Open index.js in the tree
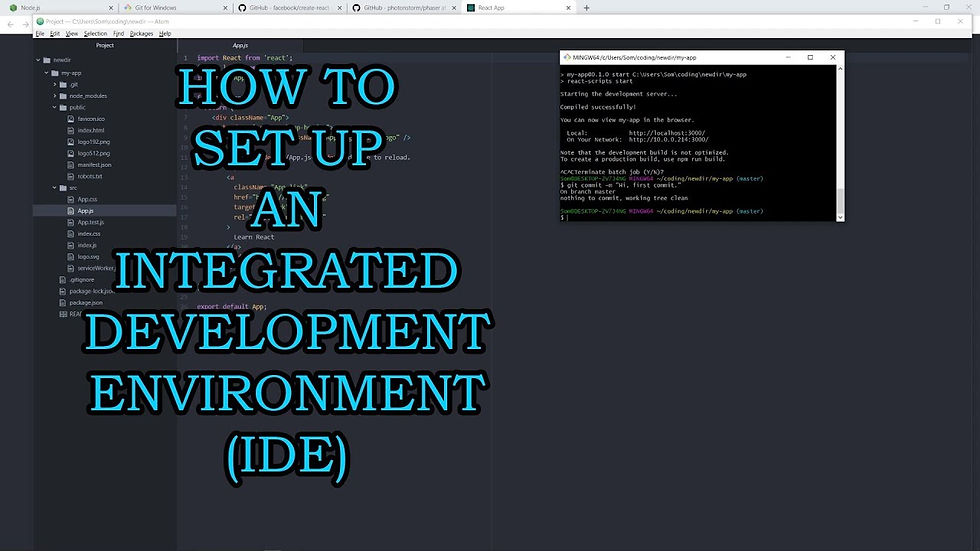The height and width of the screenshot is (551, 980). (88, 245)
